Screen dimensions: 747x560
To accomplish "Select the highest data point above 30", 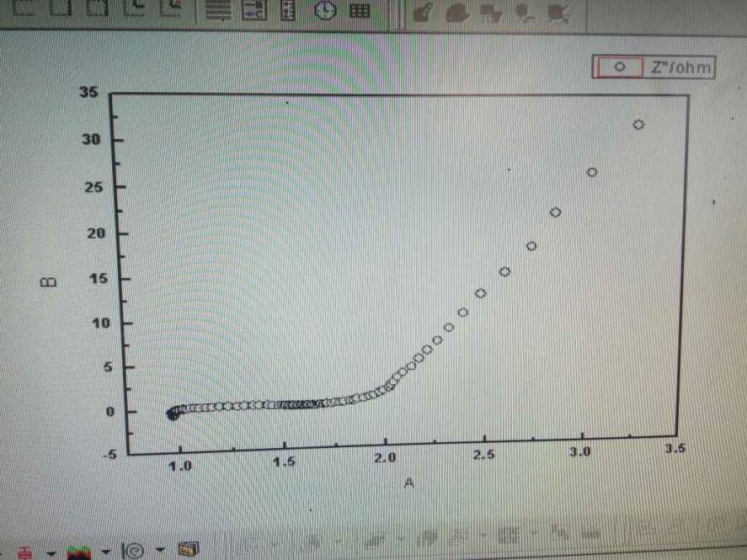I will tap(639, 124).
